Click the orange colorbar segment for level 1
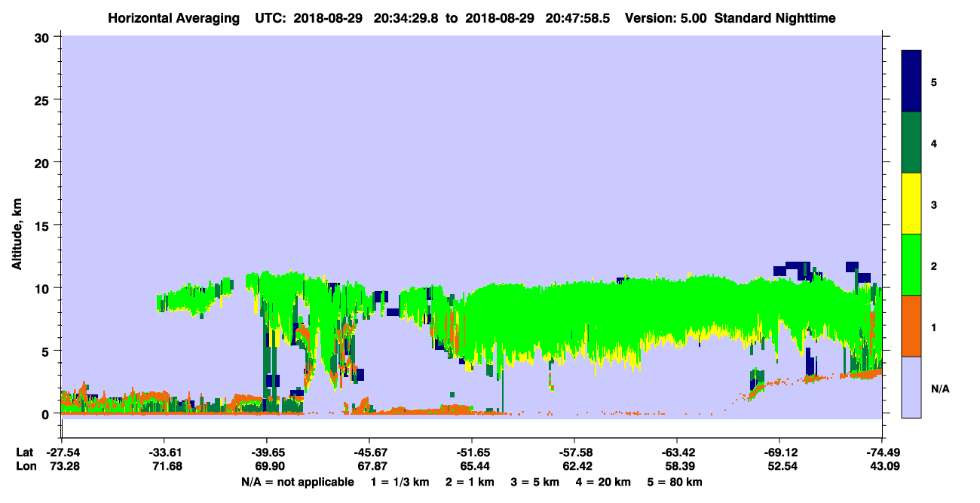Image resolution: width=980 pixels, height=503 pixels. [911, 326]
